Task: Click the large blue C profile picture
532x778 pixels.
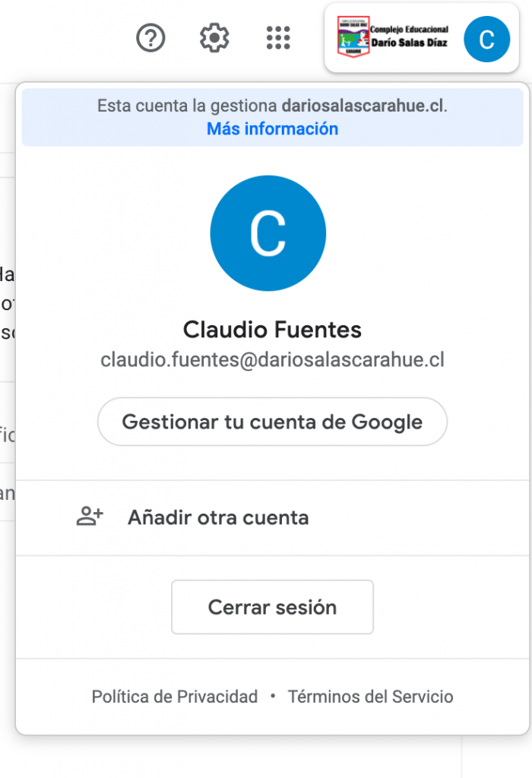Action: pos(268,233)
